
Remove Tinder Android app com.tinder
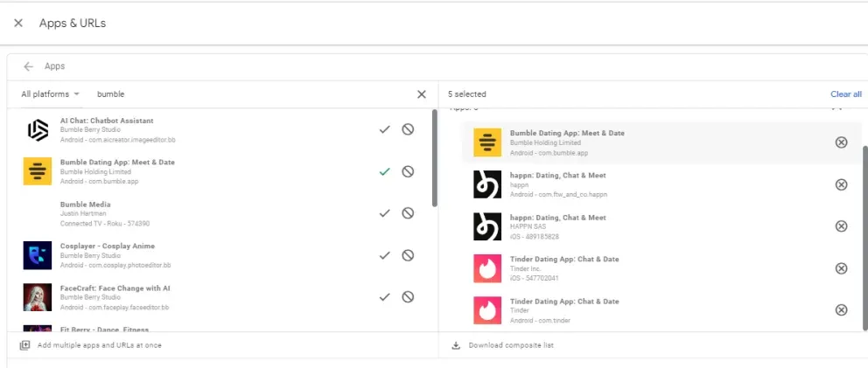[841, 310]
